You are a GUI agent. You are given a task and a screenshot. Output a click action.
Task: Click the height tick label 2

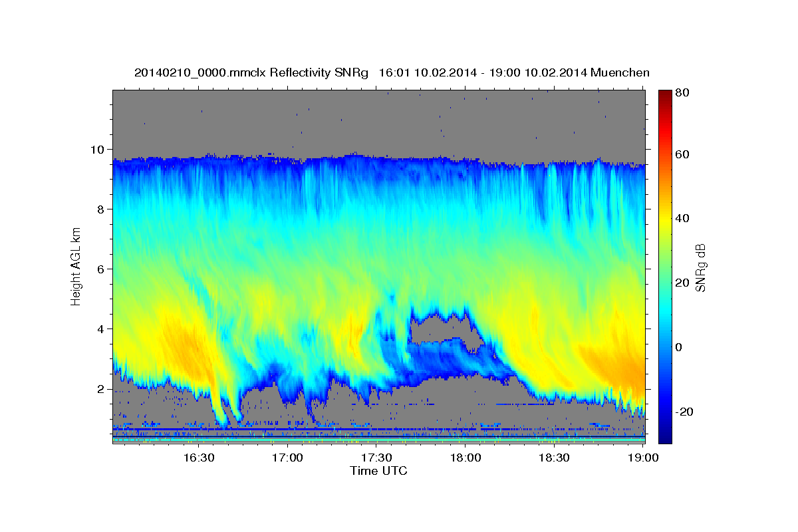[x=101, y=389]
